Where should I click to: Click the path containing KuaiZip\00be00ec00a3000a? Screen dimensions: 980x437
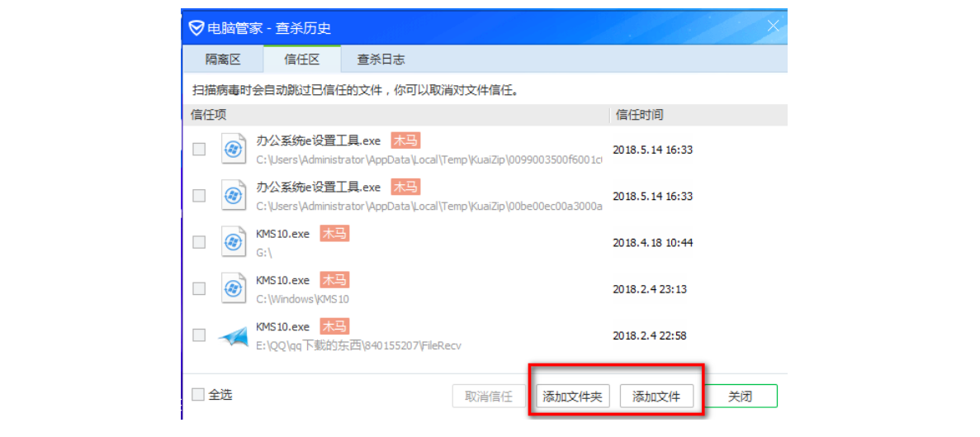pyautogui.click(x=429, y=207)
